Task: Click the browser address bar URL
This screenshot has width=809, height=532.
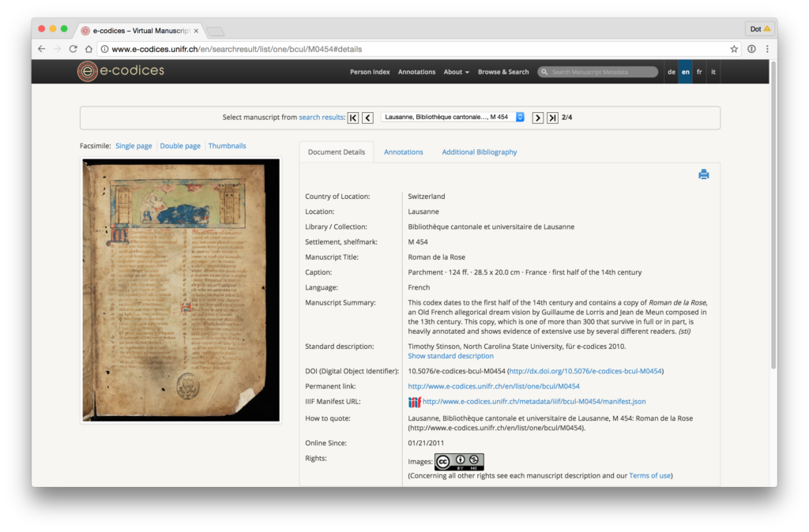Action: coord(237,49)
